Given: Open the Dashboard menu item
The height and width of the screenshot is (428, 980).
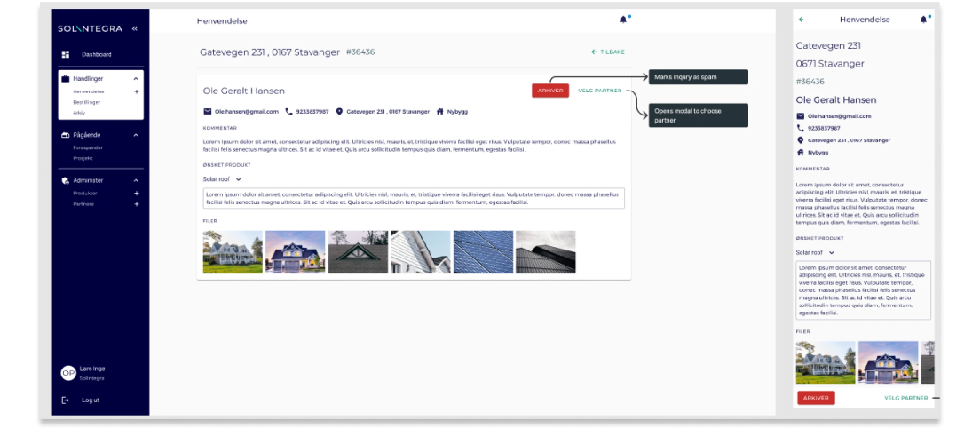Looking at the screenshot, I should click(96, 54).
